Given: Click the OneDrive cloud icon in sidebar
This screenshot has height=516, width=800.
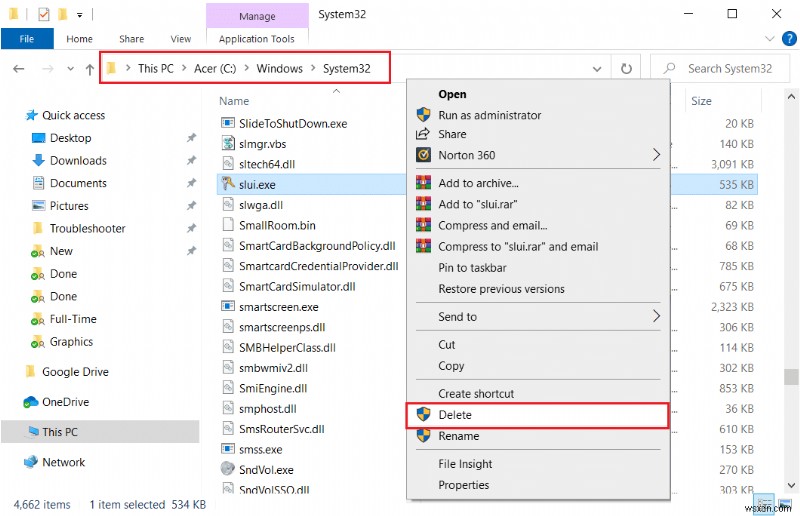Looking at the screenshot, I should [x=31, y=402].
